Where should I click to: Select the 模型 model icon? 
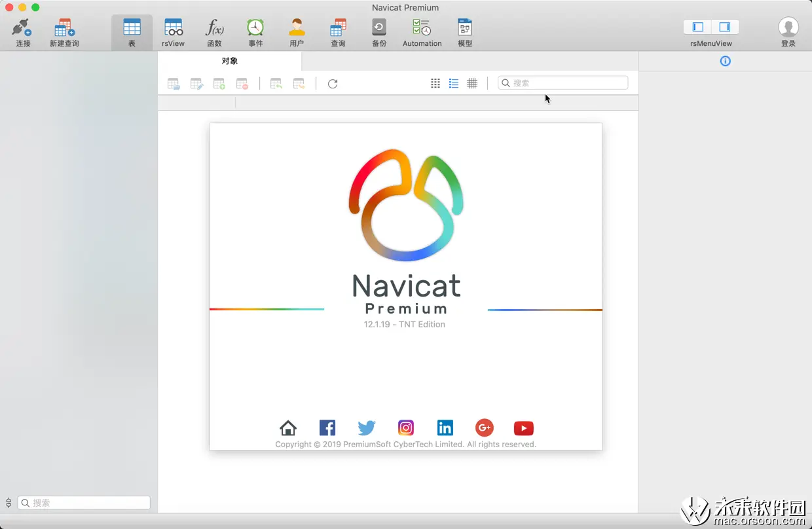[465, 27]
